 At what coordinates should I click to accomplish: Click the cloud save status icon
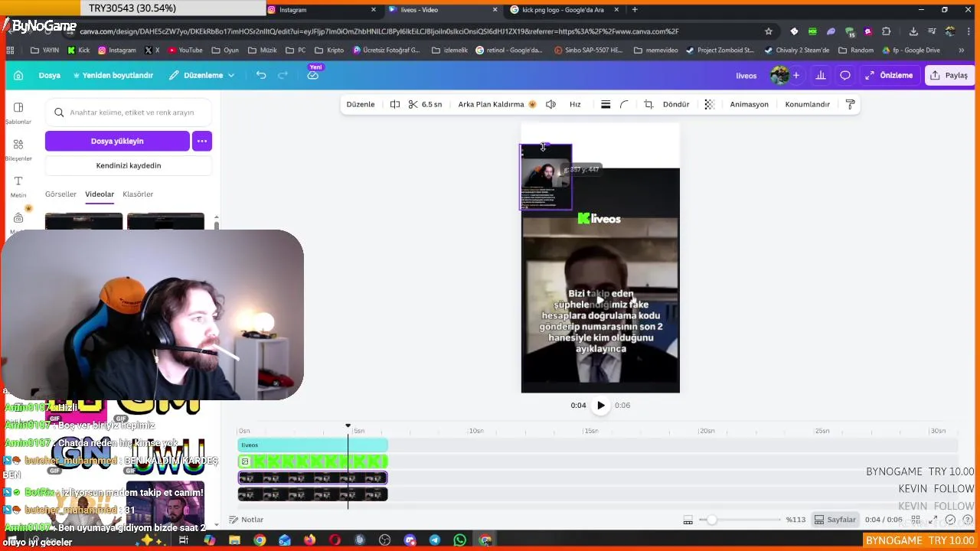click(x=313, y=75)
